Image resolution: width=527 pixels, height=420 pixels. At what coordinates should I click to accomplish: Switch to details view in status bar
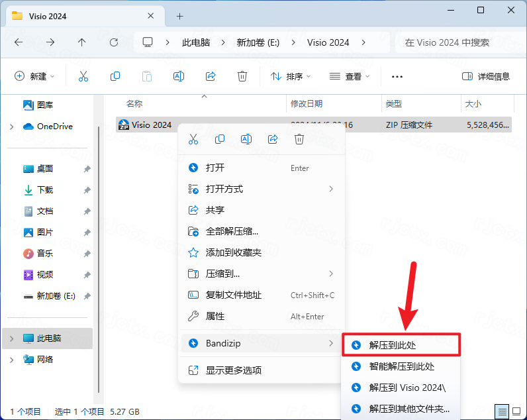coord(502,411)
